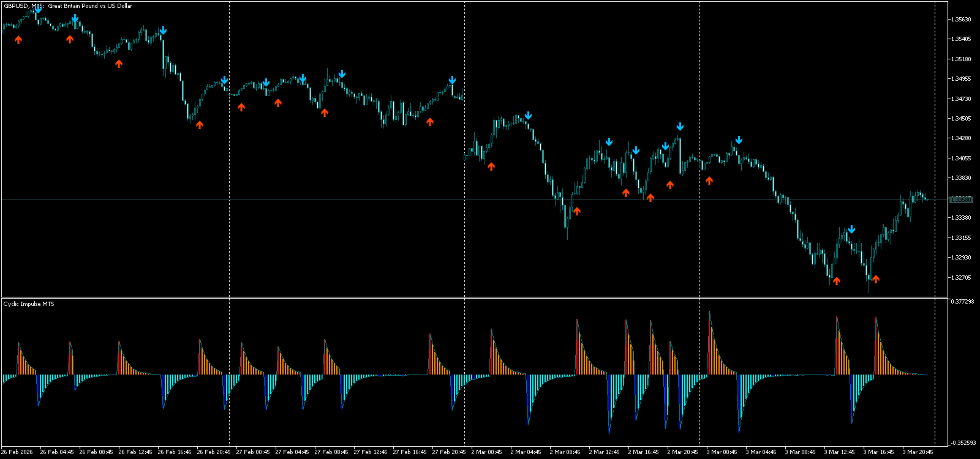The image size is (980, 459).
Task: Click the current price tag 1.33580
Action: pyautogui.click(x=960, y=200)
